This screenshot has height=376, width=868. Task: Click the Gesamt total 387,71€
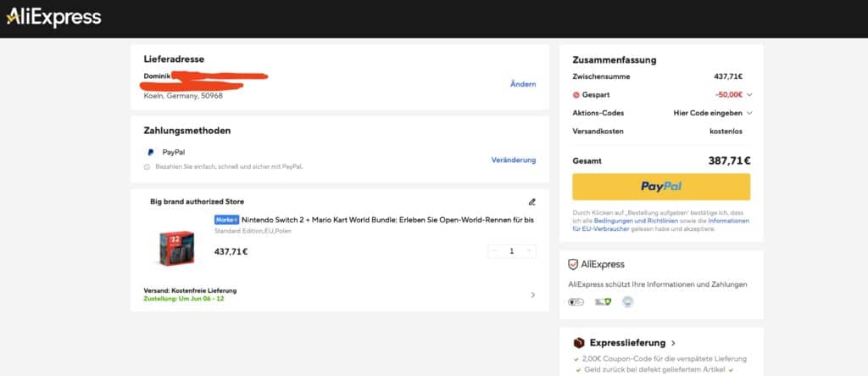(729, 160)
